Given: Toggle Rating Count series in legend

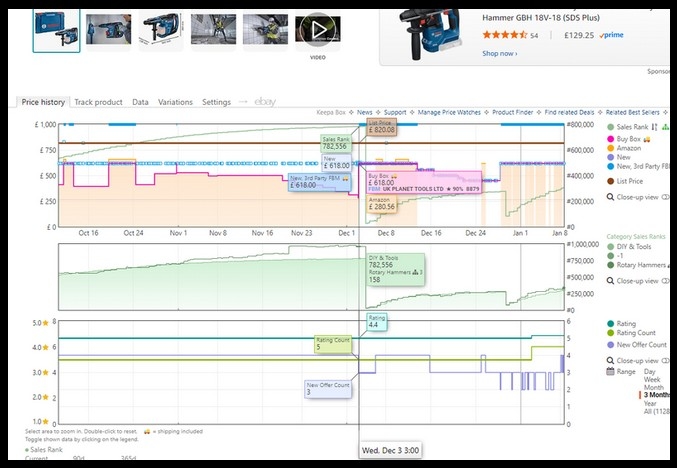Looking at the screenshot, I should click(x=631, y=333).
